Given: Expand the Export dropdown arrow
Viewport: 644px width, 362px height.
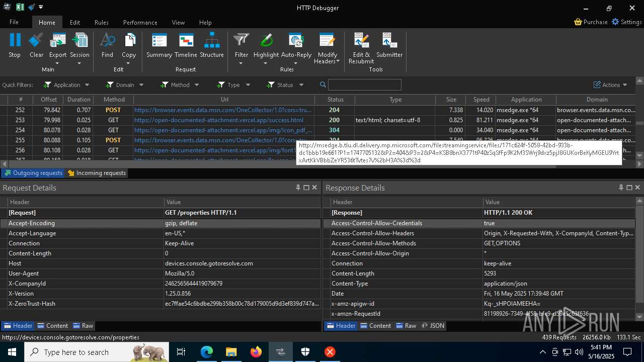Looking at the screenshot, I should click(57, 63).
